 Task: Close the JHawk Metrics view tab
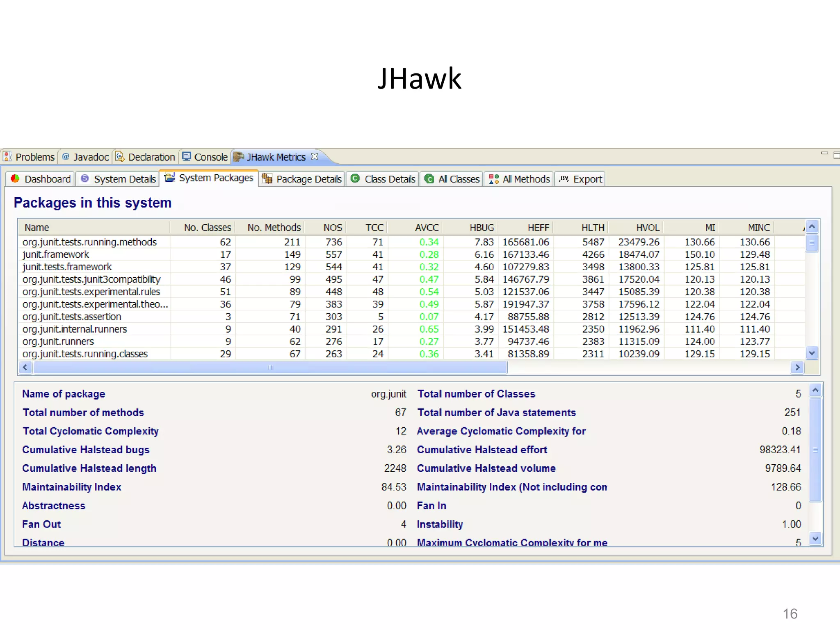coord(315,156)
